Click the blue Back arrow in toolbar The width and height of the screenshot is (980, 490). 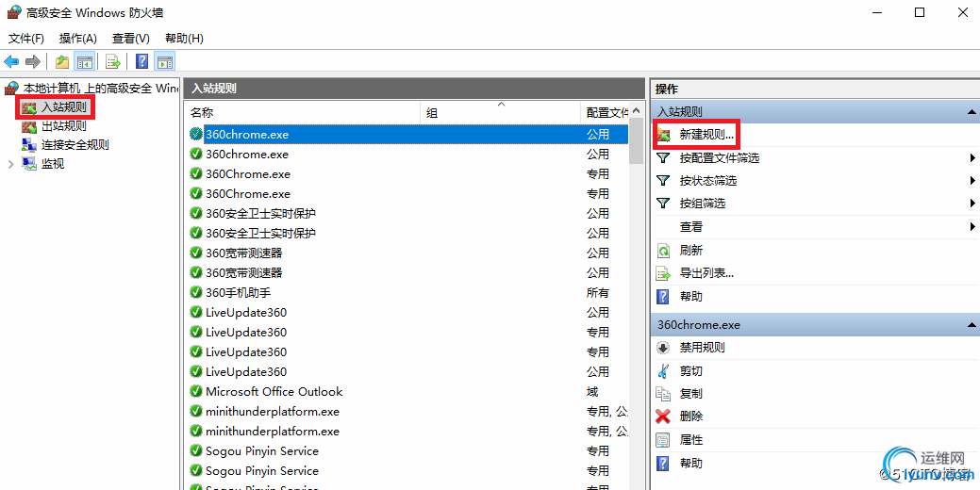click(x=11, y=61)
